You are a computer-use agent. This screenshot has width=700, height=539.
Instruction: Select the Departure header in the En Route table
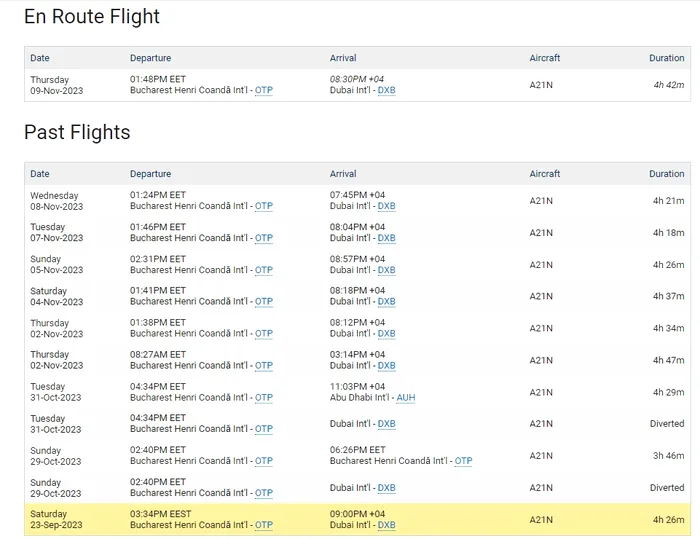click(x=150, y=58)
